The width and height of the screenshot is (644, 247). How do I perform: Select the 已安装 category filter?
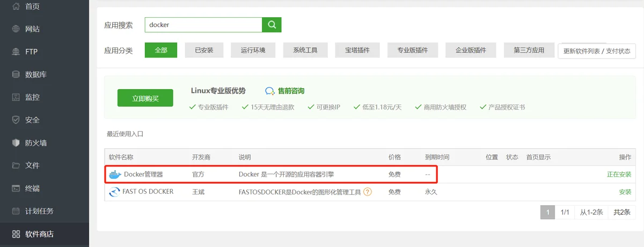204,50
